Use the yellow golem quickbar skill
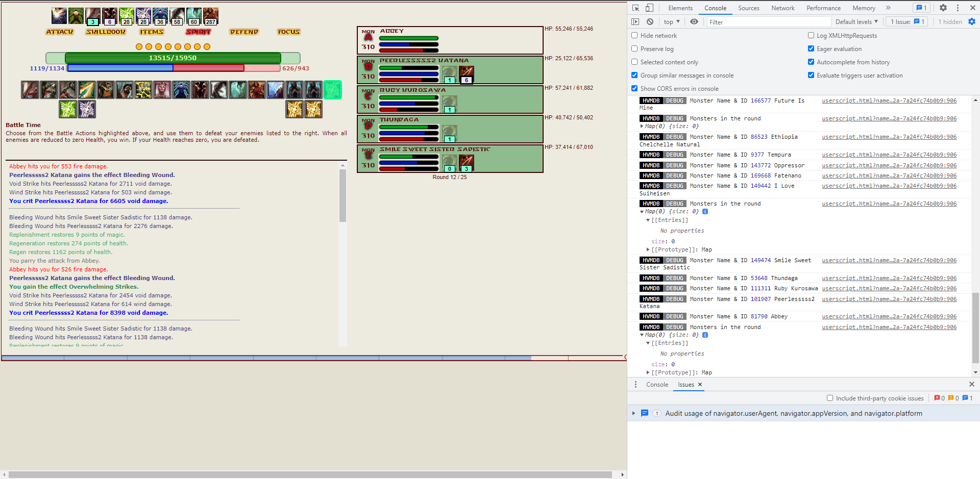980x479 pixels. coord(143,90)
